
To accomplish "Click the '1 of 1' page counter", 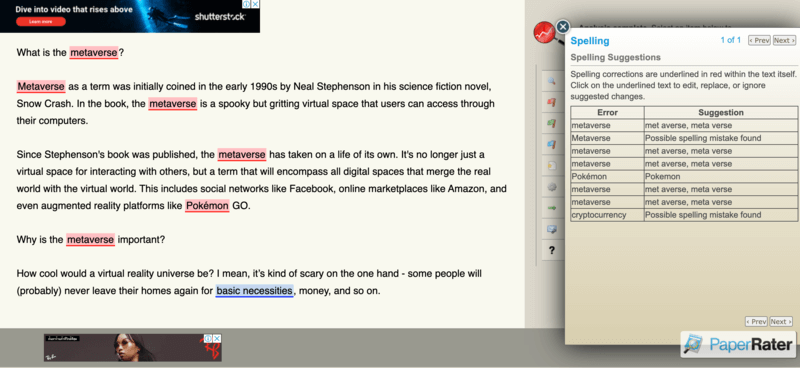I will [x=731, y=40].
